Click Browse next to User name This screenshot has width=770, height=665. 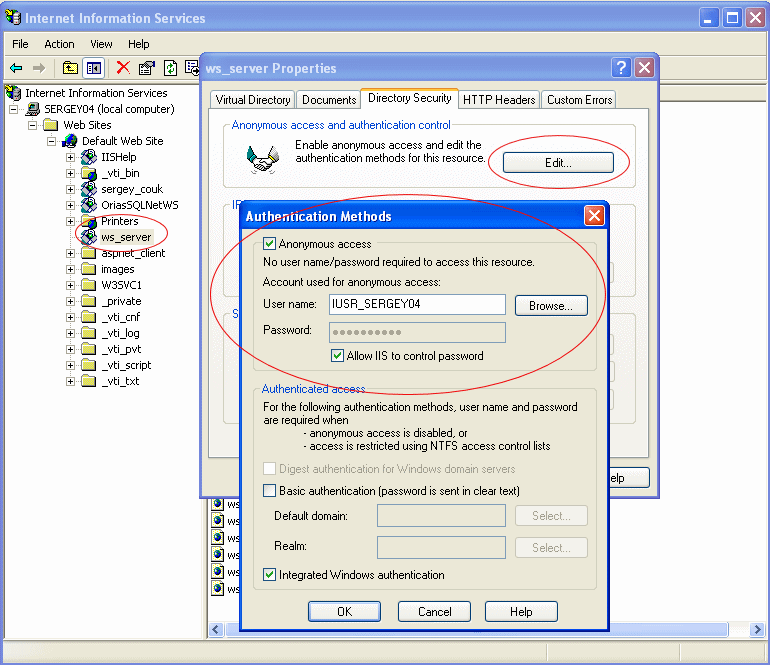click(x=551, y=305)
